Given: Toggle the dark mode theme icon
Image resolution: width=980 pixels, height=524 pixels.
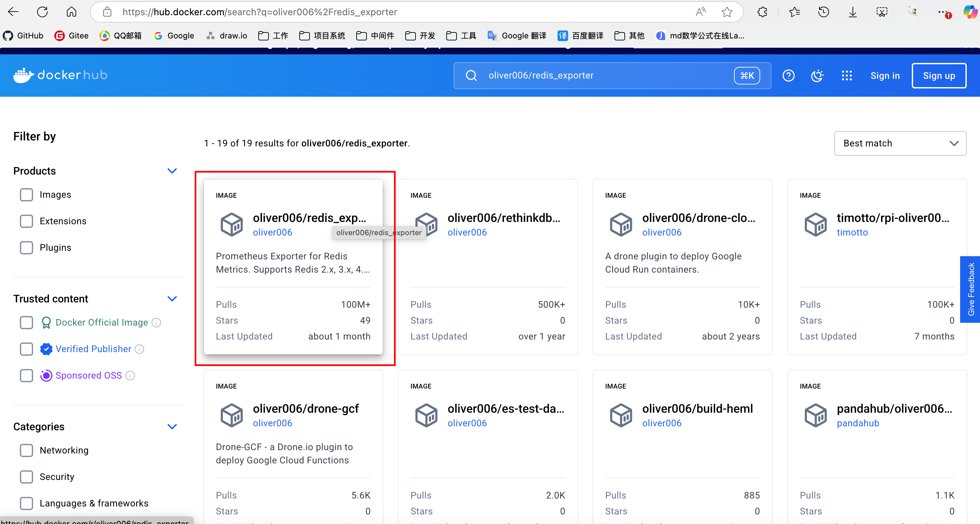Looking at the screenshot, I should [817, 75].
